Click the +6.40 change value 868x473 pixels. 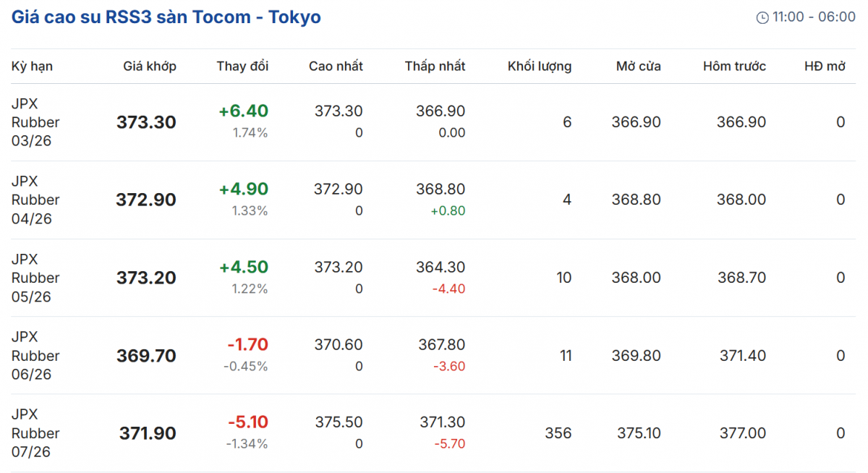[243, 111]
